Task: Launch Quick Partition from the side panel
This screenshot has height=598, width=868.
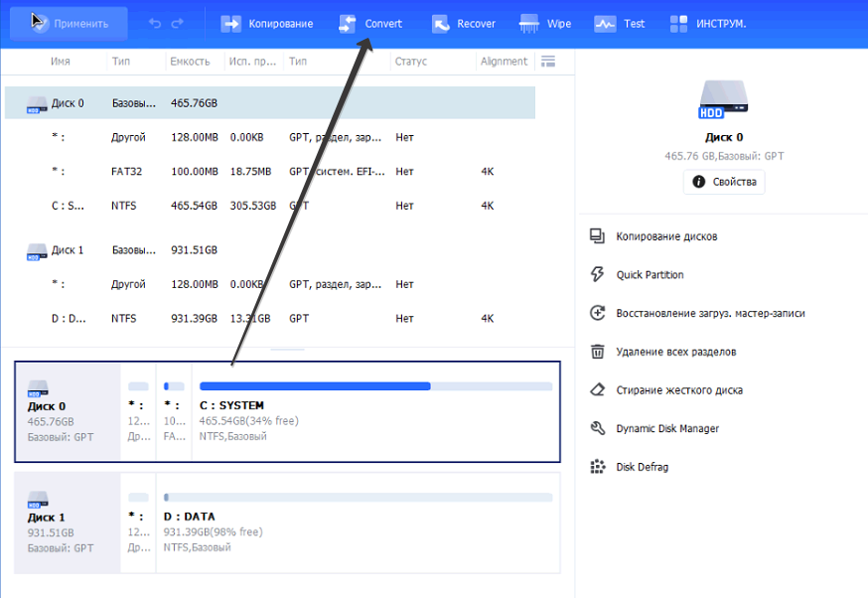Action: pos(650,275)
